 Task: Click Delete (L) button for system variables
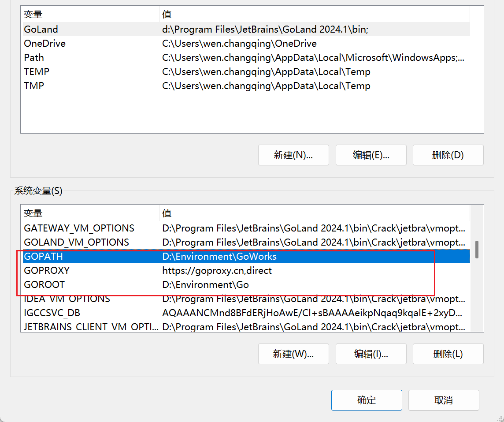tap(448, 354)
